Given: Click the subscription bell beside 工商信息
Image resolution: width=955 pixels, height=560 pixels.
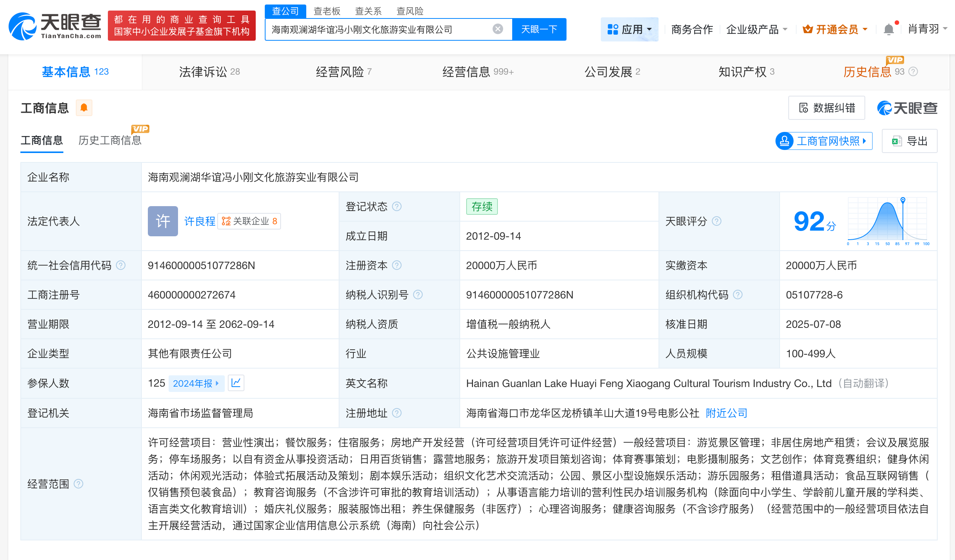Looking at the screenshot, I should tap(84, 108).
